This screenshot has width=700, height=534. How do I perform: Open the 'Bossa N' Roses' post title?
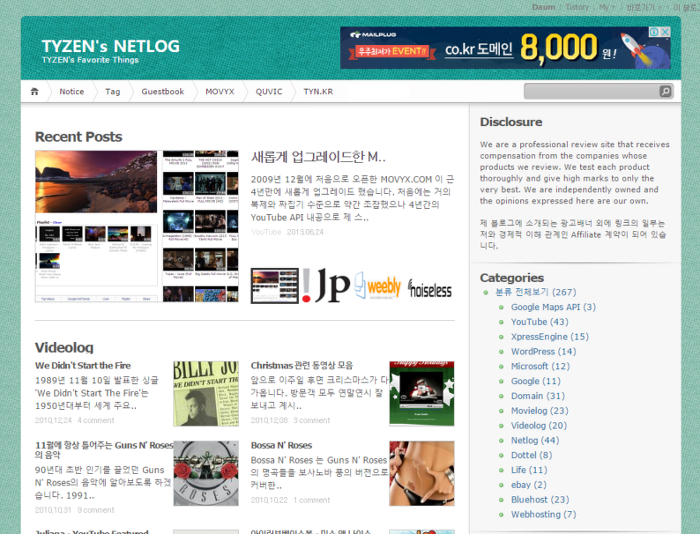point(281,445)
